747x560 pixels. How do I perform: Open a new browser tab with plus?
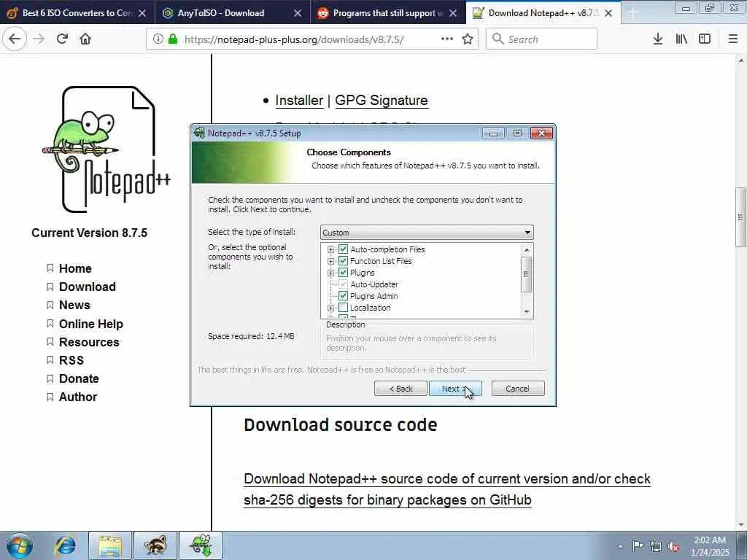633,13
